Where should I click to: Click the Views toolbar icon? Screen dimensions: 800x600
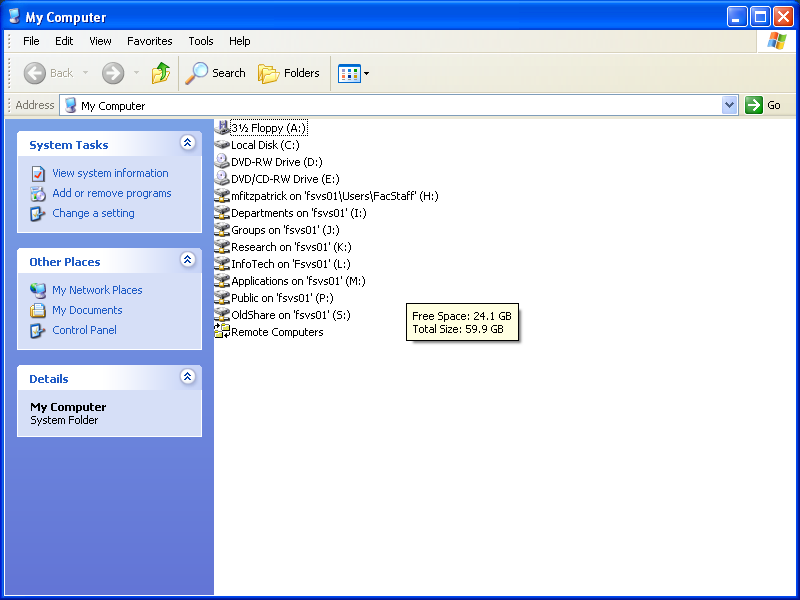(x=349, y=73)
